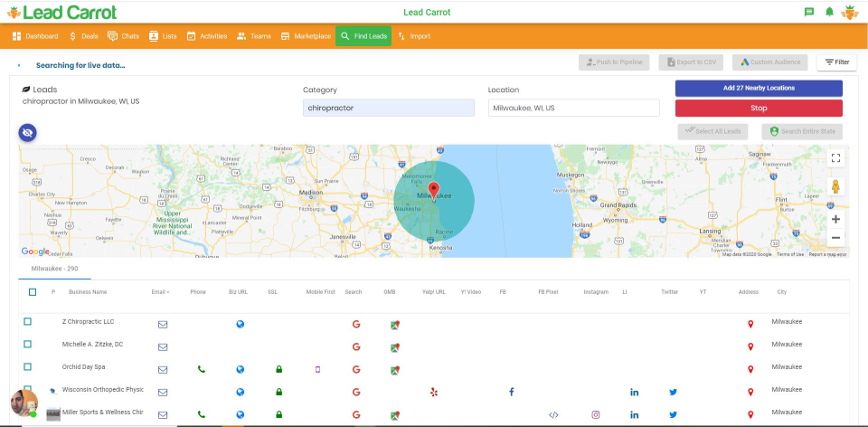This screenshot has width=868, height=427.
Task: Click phone icon for Miller Sports & Wellness
Action: pos(202,415)
